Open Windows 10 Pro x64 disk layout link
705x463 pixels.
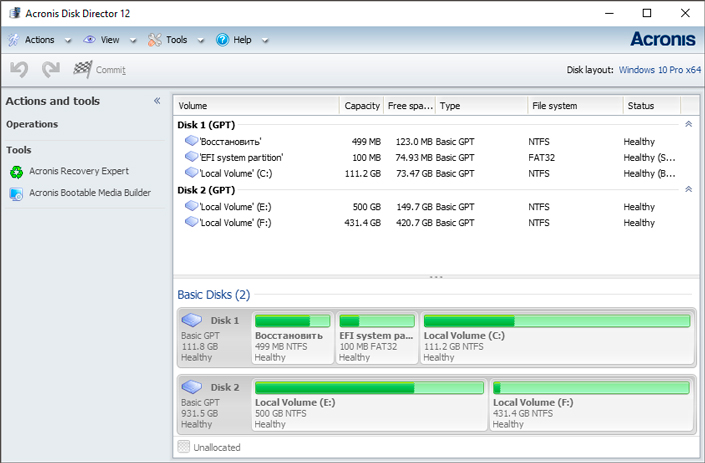(660, 70)
